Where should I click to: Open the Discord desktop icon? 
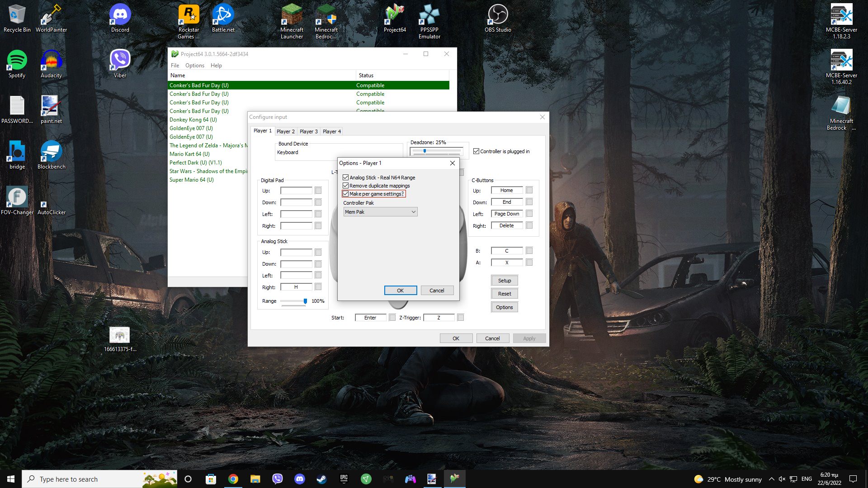tap(120, 19)
